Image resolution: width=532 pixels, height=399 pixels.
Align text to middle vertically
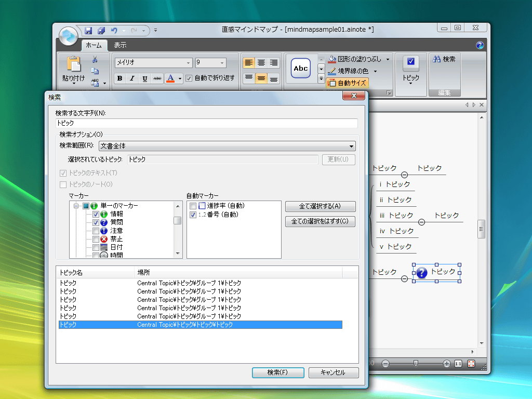(261, 78)
